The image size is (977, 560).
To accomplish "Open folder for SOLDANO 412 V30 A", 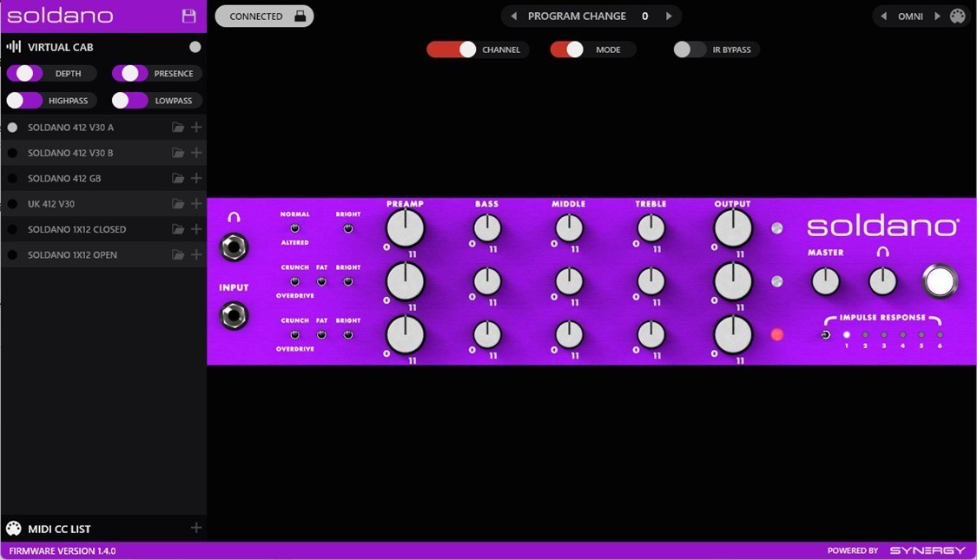I will coord(178,128).
